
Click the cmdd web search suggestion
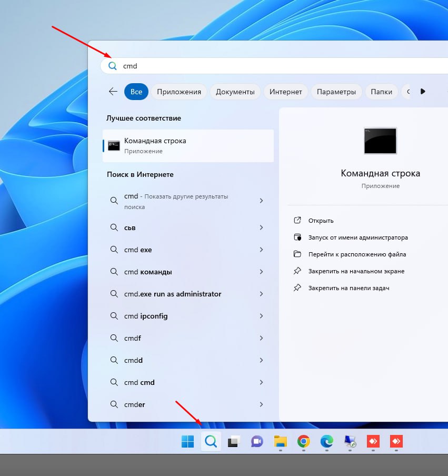(188, 360)
